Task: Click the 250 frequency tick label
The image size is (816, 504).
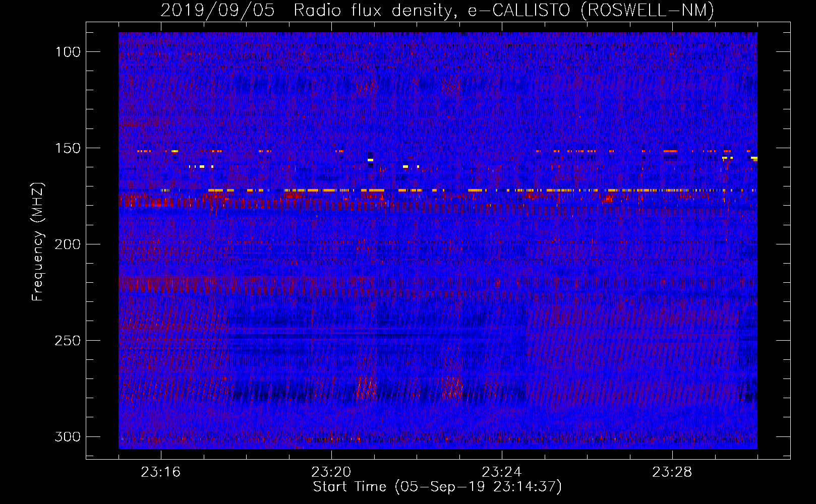Action: pyautogui.click(x=68, y=341)
